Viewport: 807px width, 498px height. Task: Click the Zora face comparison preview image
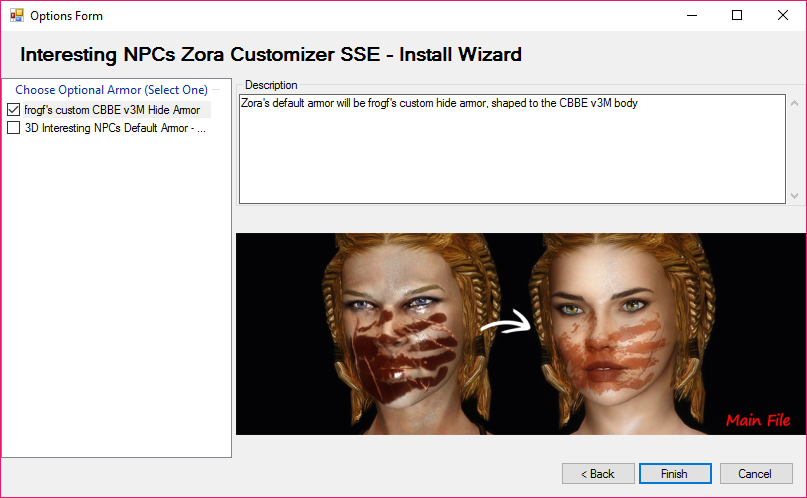click(x=520, y=334)
